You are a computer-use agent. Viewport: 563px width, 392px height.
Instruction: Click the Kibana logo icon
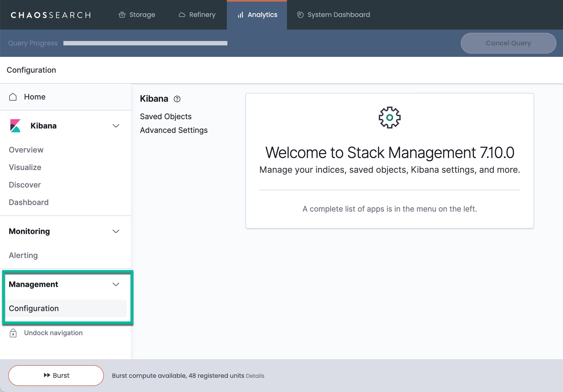point(15,126)
